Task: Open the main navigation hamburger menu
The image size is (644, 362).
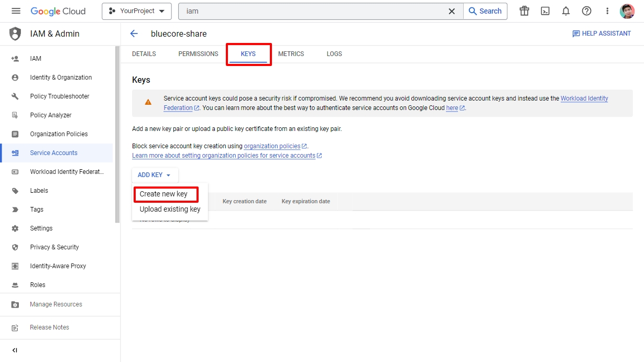Action: pos(16,11)
